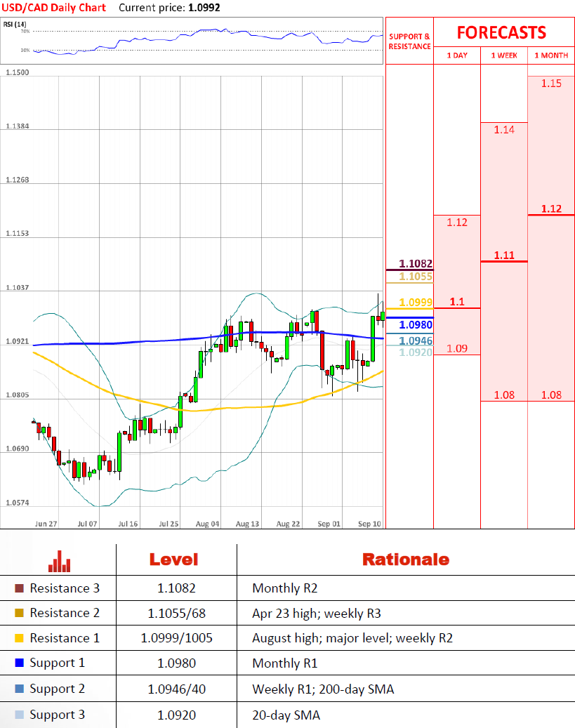Image resolution: width=575 pixels, height=728 pixels.
Task: Click the Jun 27 date axis label
Action: coord(46,524)
